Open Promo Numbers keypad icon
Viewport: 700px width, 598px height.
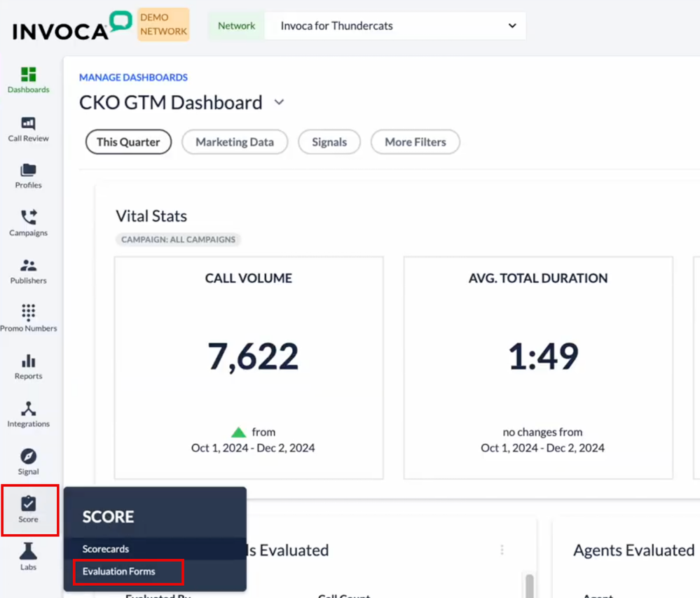(29, 318)
